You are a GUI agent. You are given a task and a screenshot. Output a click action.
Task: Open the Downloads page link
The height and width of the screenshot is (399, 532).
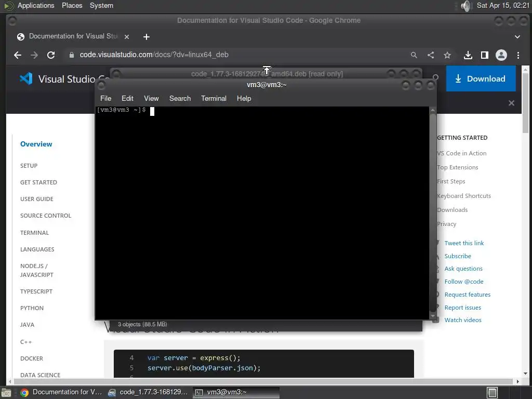[x=453, y=210]
